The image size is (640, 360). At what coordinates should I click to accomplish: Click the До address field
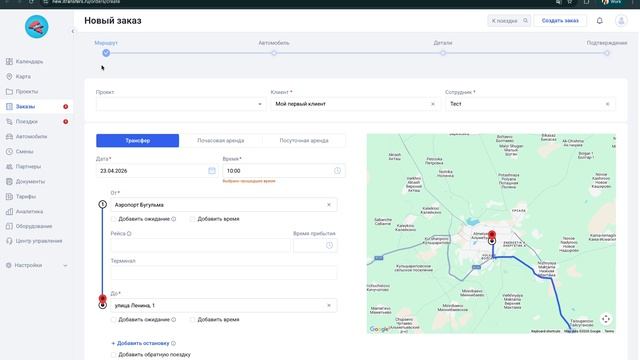[224, 305]
